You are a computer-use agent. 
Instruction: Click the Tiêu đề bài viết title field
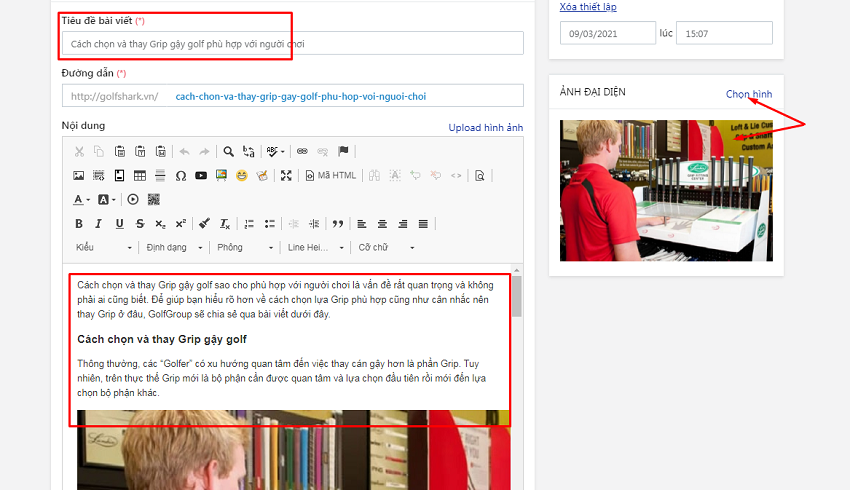tap(291, 44)
